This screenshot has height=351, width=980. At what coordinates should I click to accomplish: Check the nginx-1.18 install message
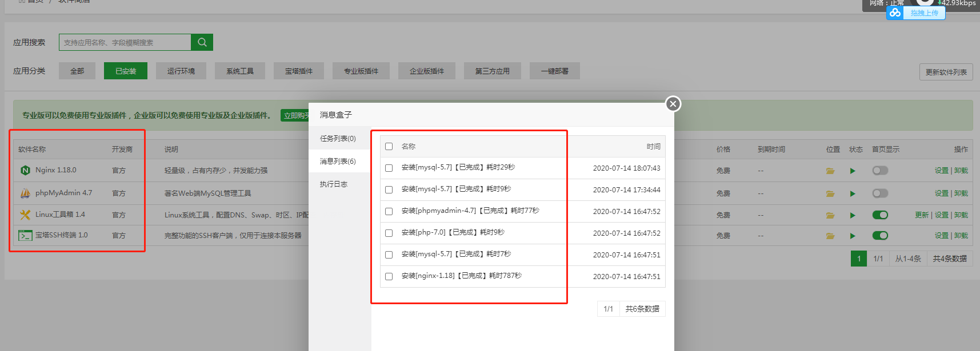coord(389,277)
